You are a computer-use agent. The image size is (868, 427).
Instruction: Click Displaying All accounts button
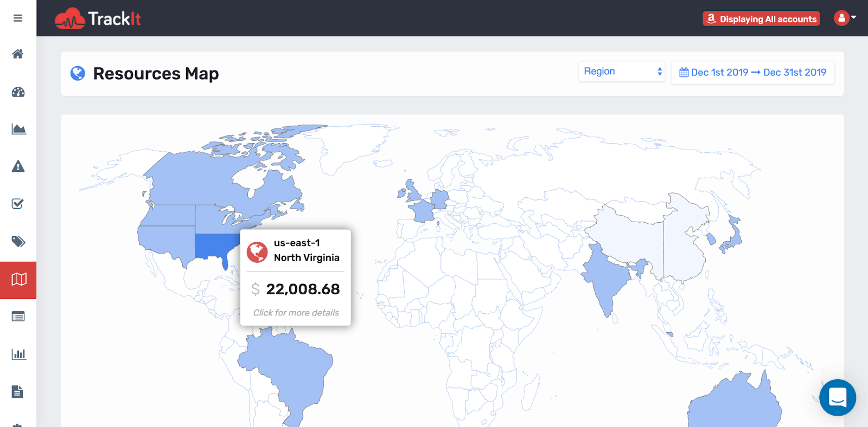761,19
